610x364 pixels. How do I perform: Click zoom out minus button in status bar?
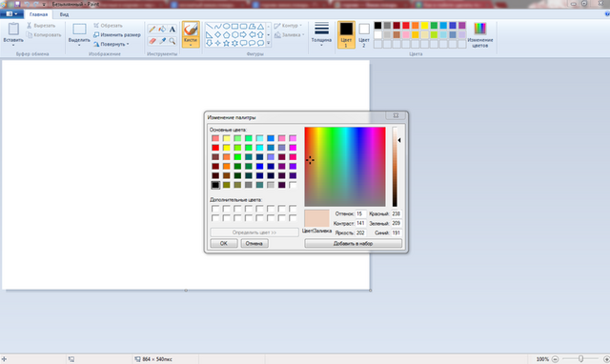click(x=555, y=359)
